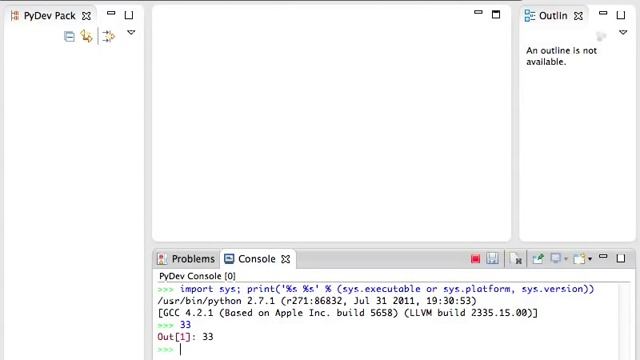The image size is (640, 360).
Task: Remove all terminated launches in Console
Action: pyautogui.click(x=516, y=259)
